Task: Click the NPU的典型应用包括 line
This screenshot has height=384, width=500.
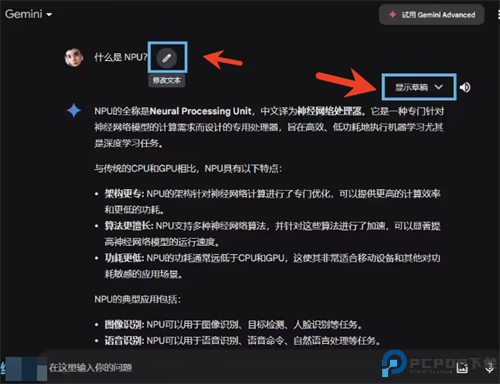Action: pyautogui.click(x=137, y=299)
